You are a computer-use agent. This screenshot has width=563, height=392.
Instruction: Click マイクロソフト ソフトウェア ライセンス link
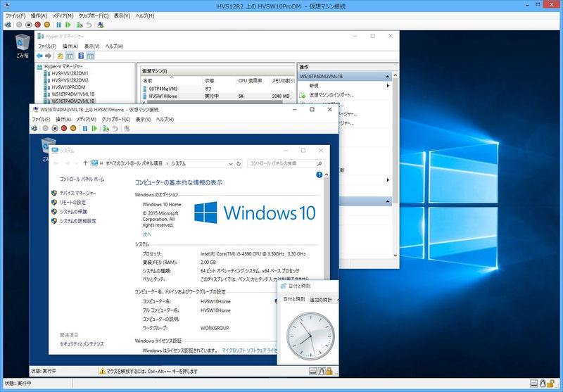pyautogui.click(x=249, y=350)
